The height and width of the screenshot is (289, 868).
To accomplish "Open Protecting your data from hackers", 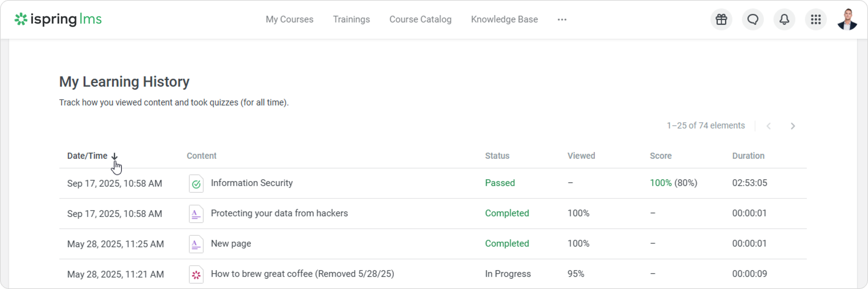I will (279, 214).
